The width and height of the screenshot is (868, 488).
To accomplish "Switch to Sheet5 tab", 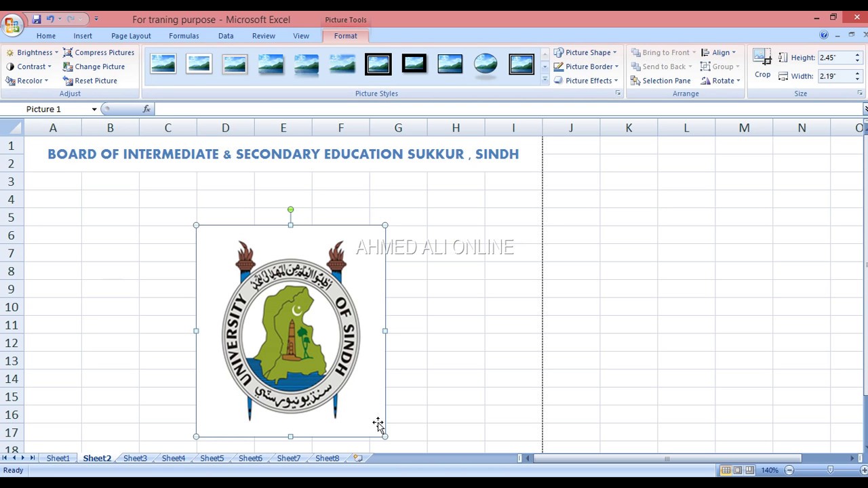I will pyautogui.click(x=212, y=459).
